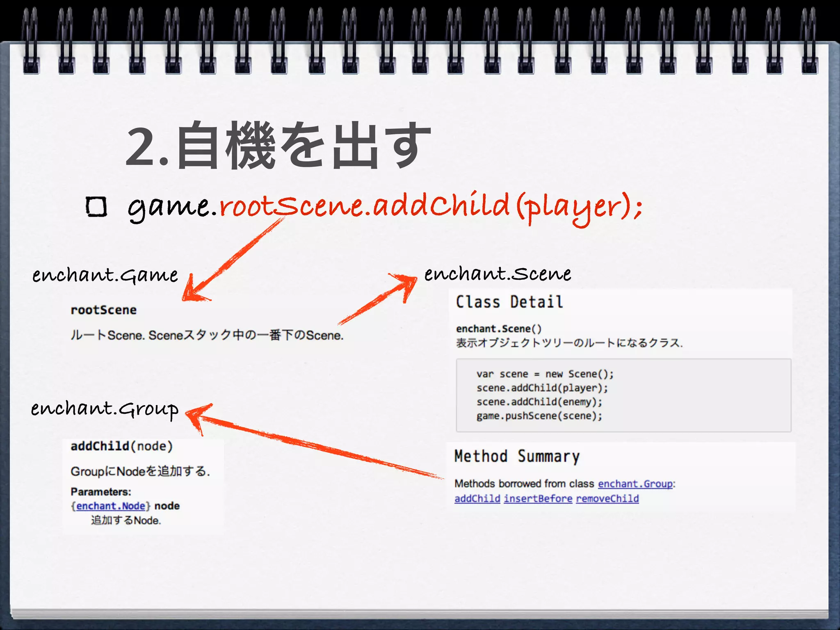The width and height of the screenshot is (840, 630).
Task: Click code line "game.pushScene(scene);"
Action: coord(539,416)
